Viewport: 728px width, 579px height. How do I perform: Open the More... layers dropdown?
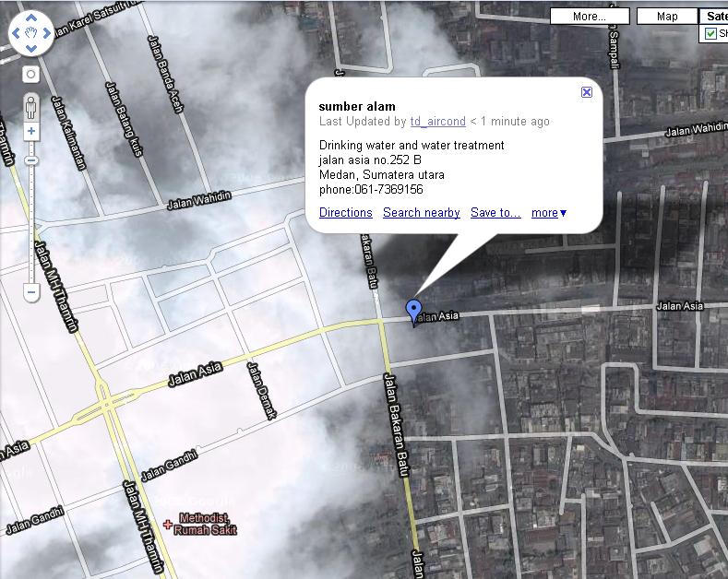coord(589,17)
